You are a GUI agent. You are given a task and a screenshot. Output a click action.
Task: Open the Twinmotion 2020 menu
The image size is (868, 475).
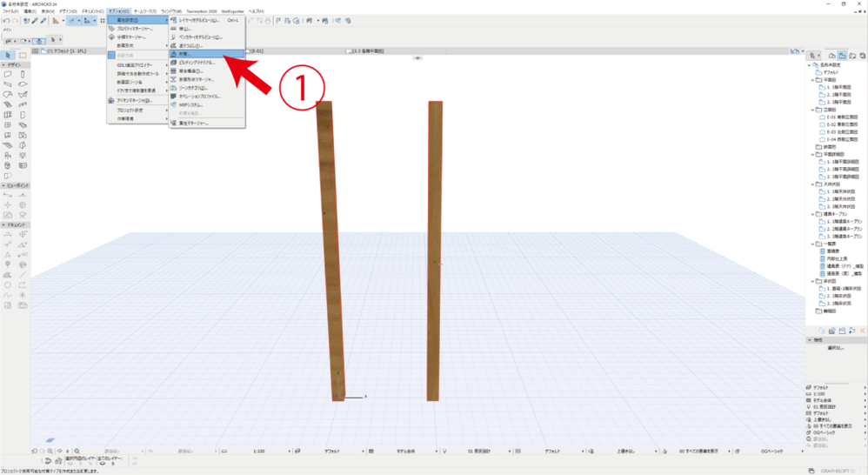coord(202,11)
